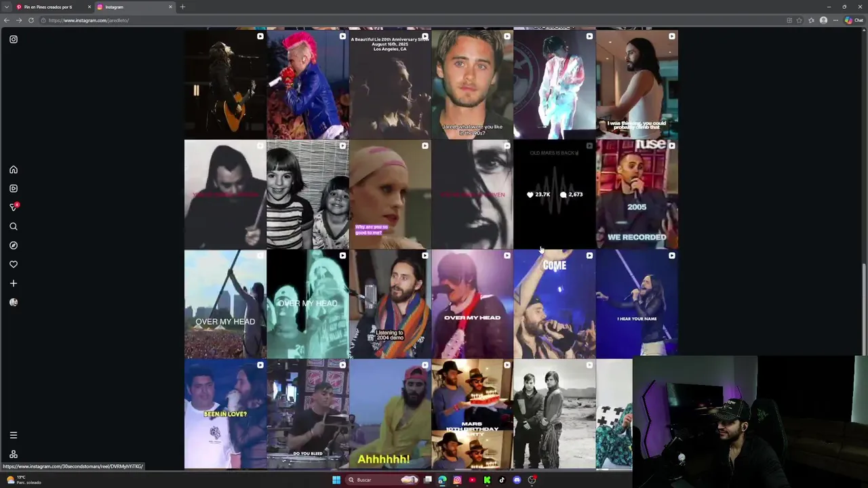868x488 pixels.
Task: Open a new browser tab
Action: (182, 7)
